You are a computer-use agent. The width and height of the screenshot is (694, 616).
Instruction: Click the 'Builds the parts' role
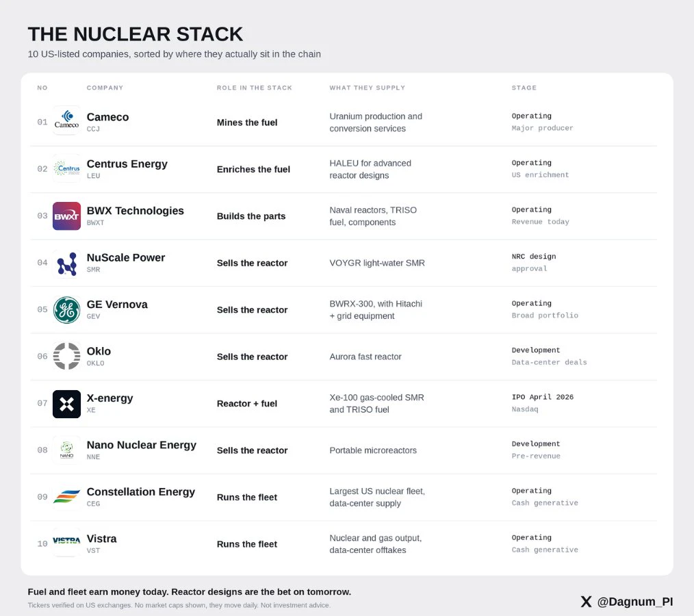click(251, 216)
